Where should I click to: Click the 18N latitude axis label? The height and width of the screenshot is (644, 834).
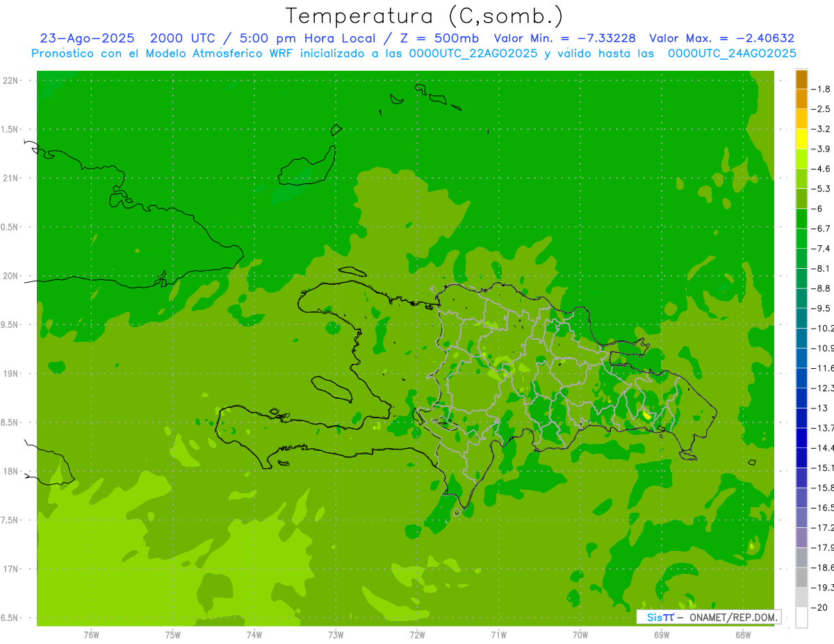point(11,471)
